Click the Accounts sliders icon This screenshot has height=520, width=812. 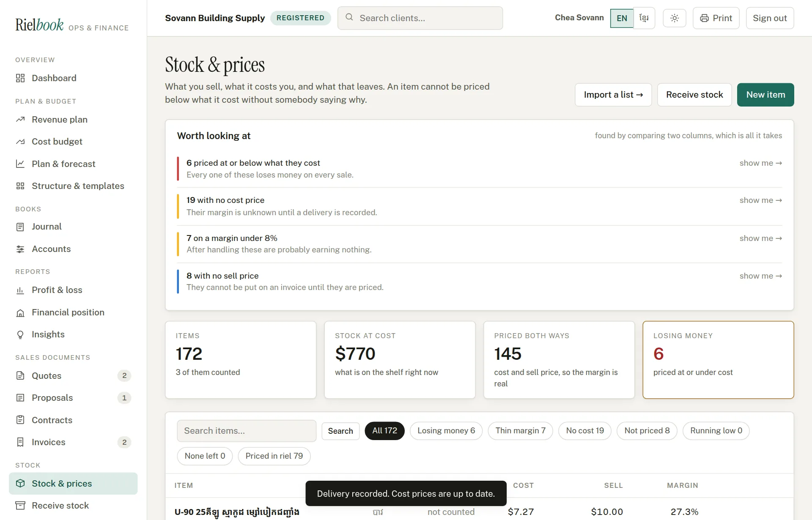[20, 249]
